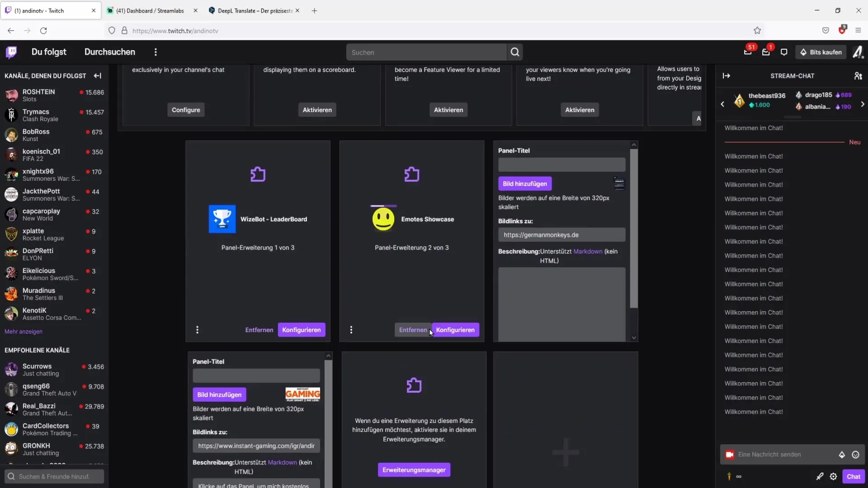Click the Aktivieren button under scoreboard extension
The height and width of the screenshot is (488, 868).
coord(317,110)
